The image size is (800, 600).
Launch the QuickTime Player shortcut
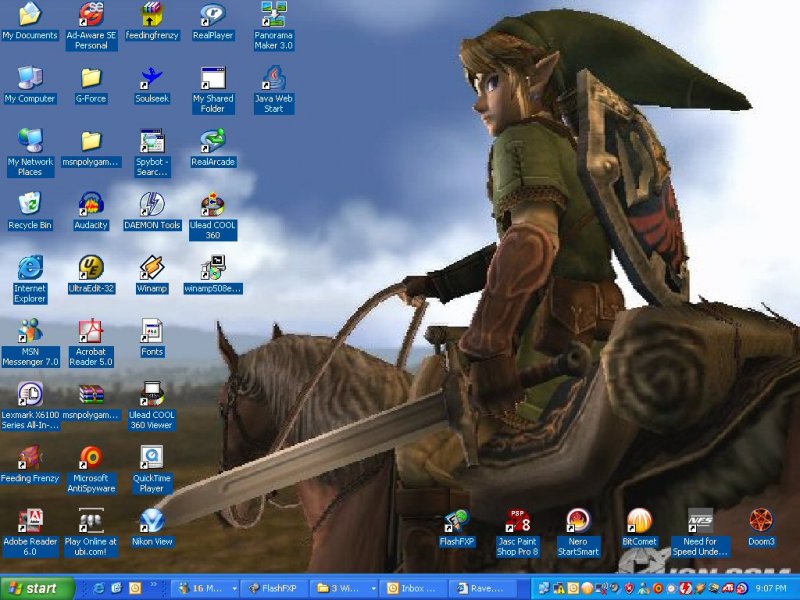152,468
